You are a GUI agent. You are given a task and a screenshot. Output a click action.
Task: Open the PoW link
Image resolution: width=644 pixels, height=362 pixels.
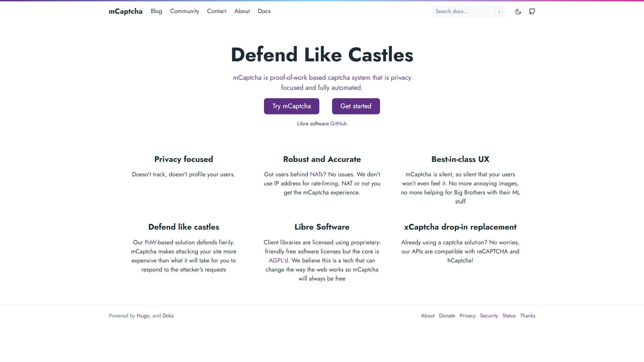151,242
